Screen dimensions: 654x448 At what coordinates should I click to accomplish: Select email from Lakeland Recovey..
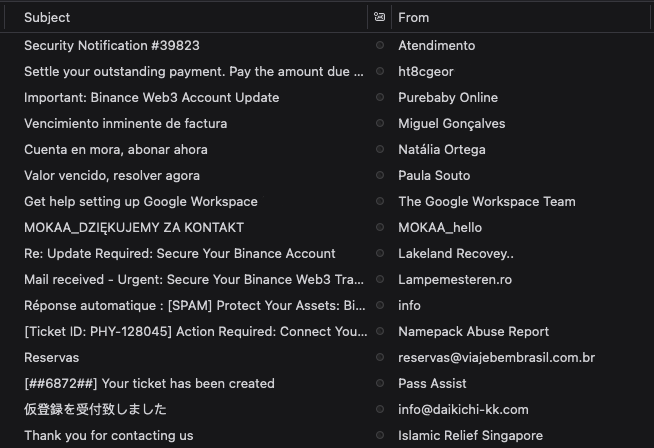pyautogui.click(x=327, y=253)
